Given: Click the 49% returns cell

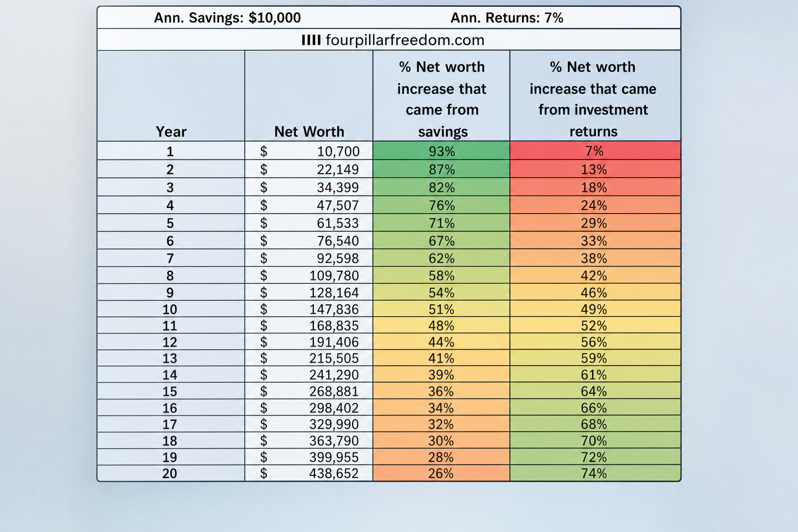Looking at the screenshot, I should point(595,309).
